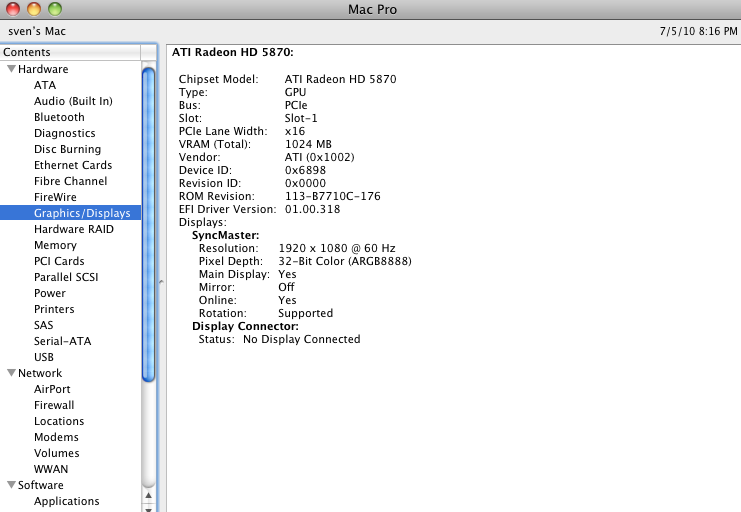The width and height of the screenshot is (741, 512).
Task: Collapse the Hardware section triangle
Action: click(x=12, y=69)
